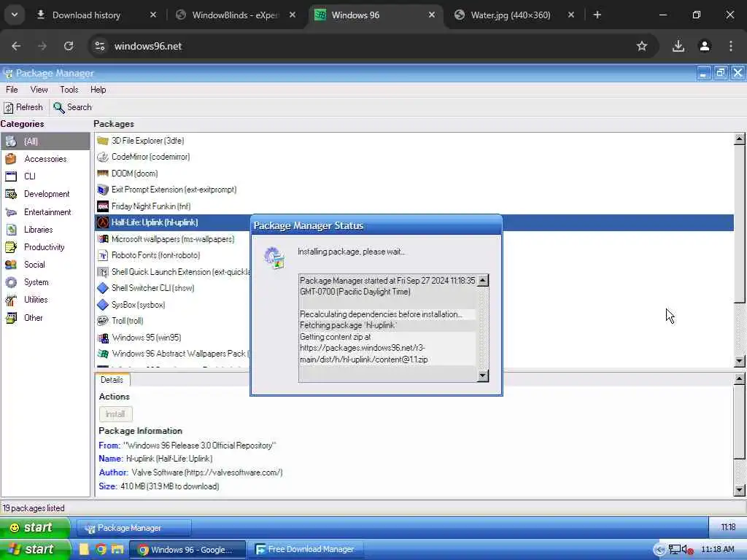This screenshot has width=747, height=560.
Task: Click the Microsoft wallpapers package icon
Action: [102, 239]
